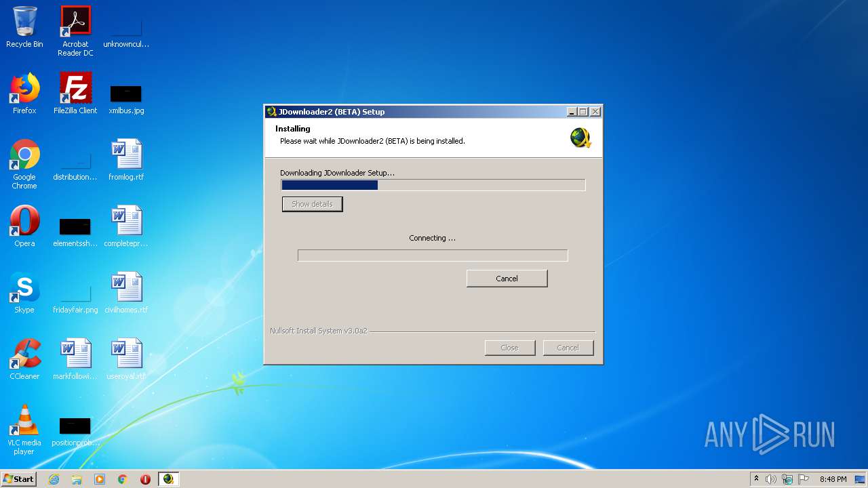This screenshot has width=868, height=488.
Task: Switch to JDownloader setup taskbar button
Action: point(168,479)
